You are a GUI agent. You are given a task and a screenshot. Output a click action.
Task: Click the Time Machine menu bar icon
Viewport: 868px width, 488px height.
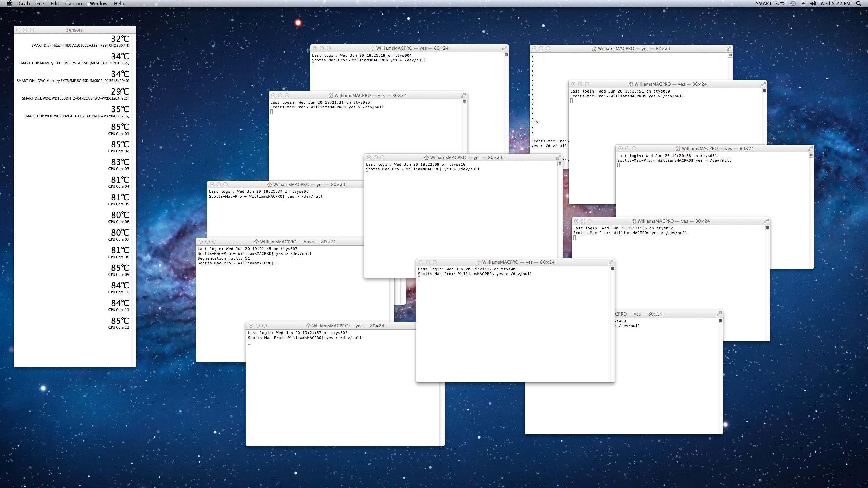coord(793,3)
